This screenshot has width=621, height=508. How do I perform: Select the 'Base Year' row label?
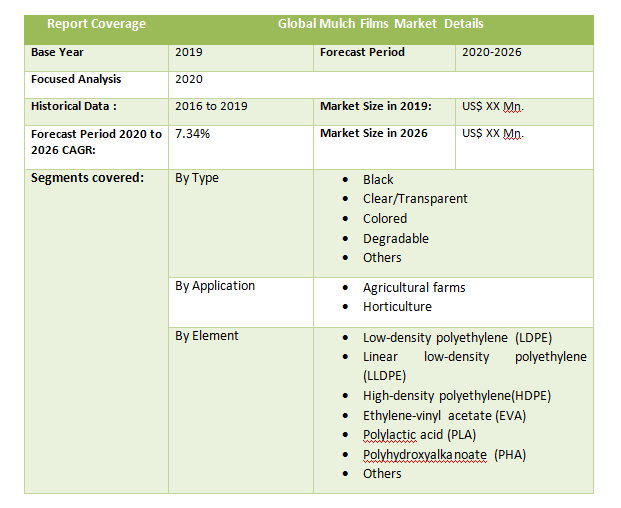pyautogui.click(x=58, y=52)
